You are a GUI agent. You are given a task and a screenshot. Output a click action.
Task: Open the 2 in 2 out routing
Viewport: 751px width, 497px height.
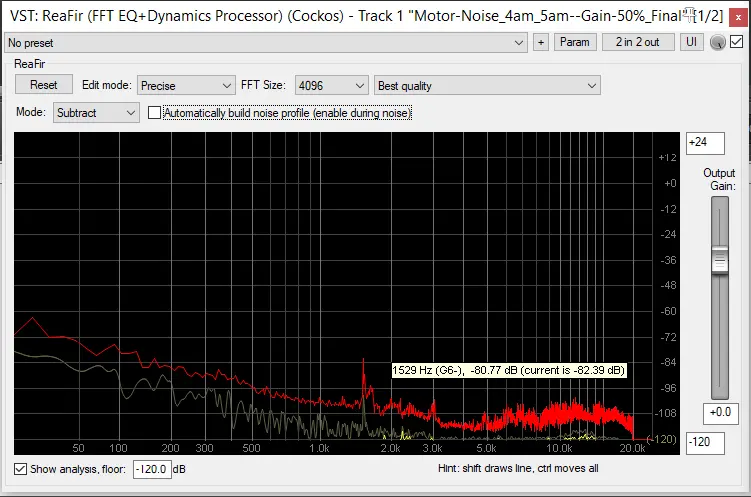(638, 42)
